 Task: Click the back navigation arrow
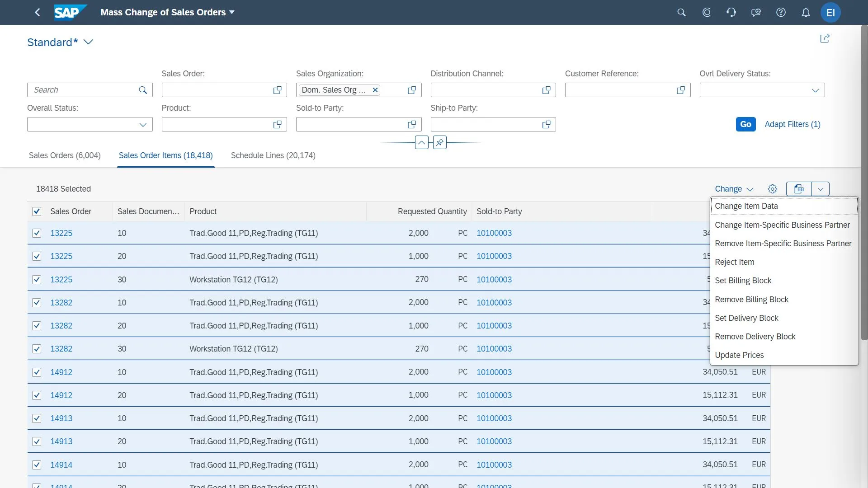[x=38, y=12]
